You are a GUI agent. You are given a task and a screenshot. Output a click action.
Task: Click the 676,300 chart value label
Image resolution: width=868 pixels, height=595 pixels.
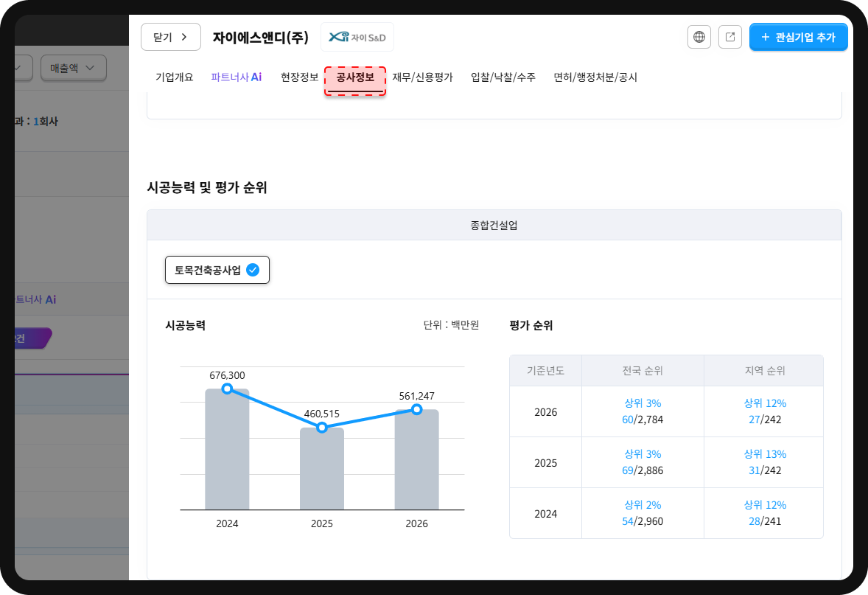pyautogui.click(x=227, y=375)
